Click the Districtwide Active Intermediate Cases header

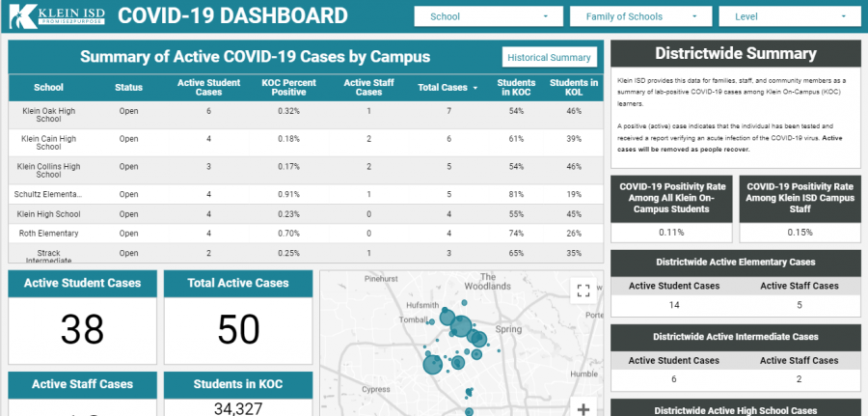[736, 337]
